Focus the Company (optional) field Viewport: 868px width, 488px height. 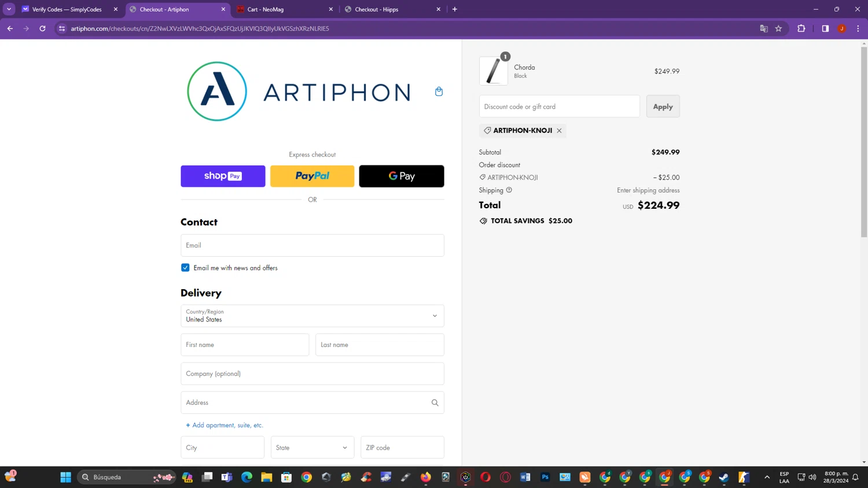312,374
